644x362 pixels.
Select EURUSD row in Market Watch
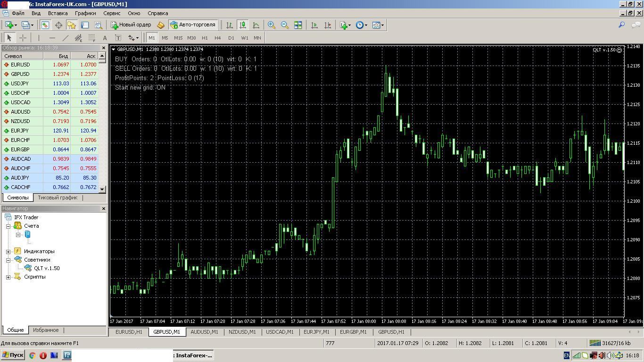point(50,65)
